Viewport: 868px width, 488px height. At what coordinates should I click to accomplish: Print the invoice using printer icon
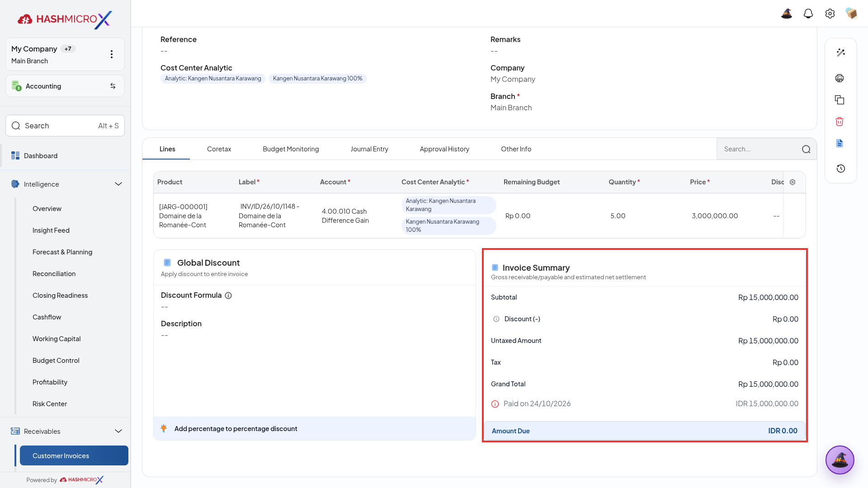point(840,78)
